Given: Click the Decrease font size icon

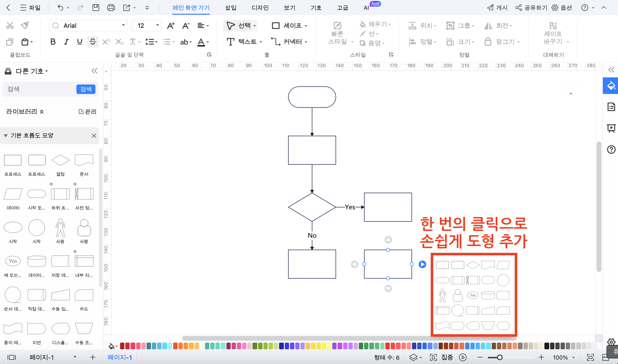Looking at the screenshot, I should pos(186,26).
